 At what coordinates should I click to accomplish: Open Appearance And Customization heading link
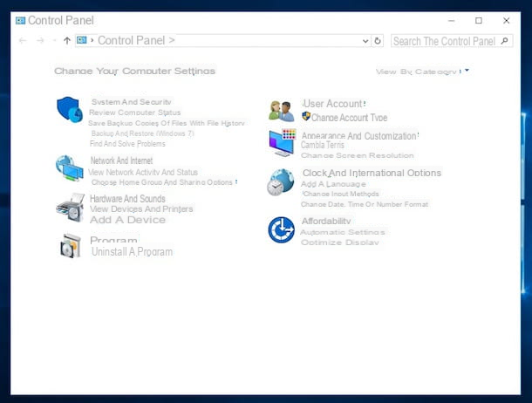359,136
